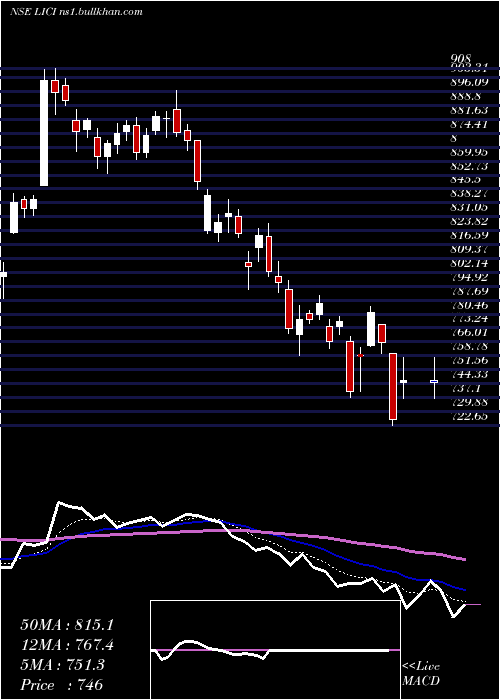The image size is (500, 700).
Task: Click the 50MA : 815.1 readout
Action: (x=67, y=625)
